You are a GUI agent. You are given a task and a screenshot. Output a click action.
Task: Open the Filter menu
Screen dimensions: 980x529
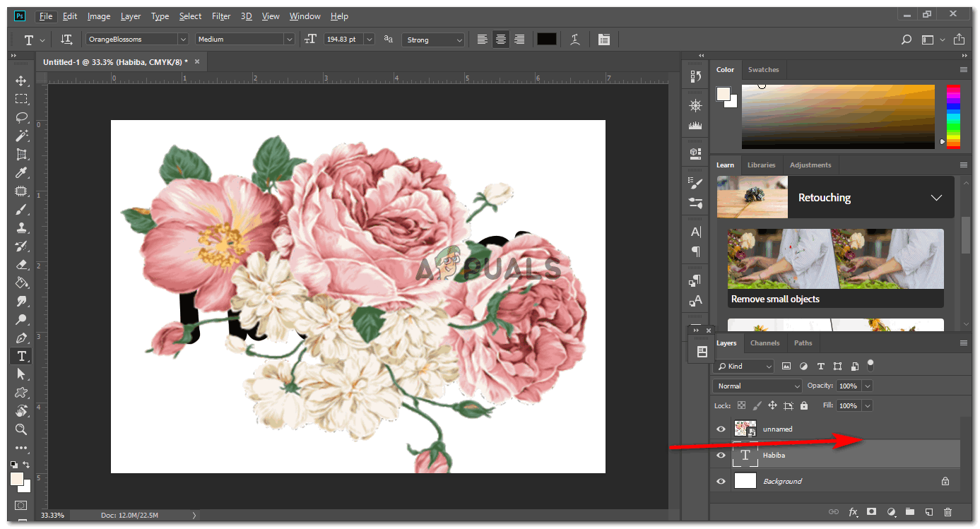coord(221,16)
